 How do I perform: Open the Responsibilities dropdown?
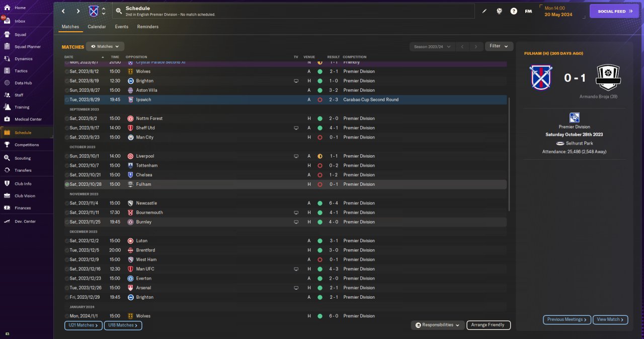[x=437, y=325]
